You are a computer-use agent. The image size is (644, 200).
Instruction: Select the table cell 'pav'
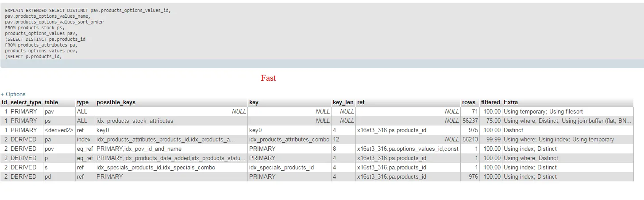pos(59,111)
